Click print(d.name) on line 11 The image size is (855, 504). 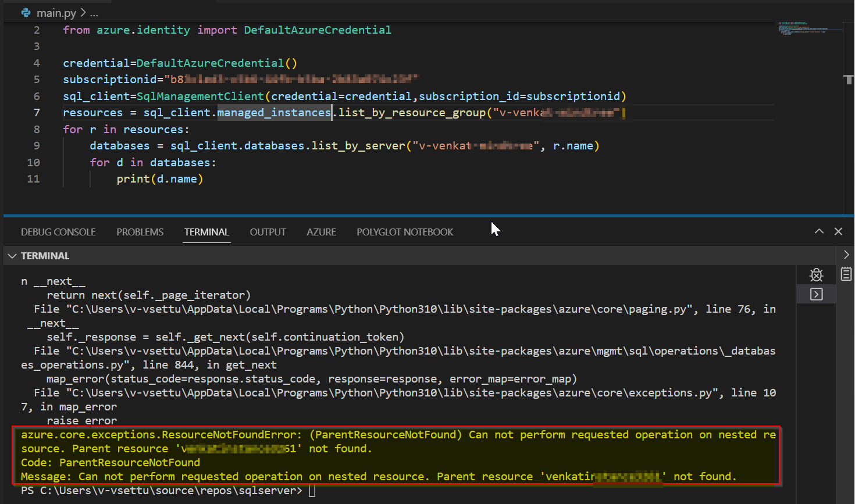160,179
